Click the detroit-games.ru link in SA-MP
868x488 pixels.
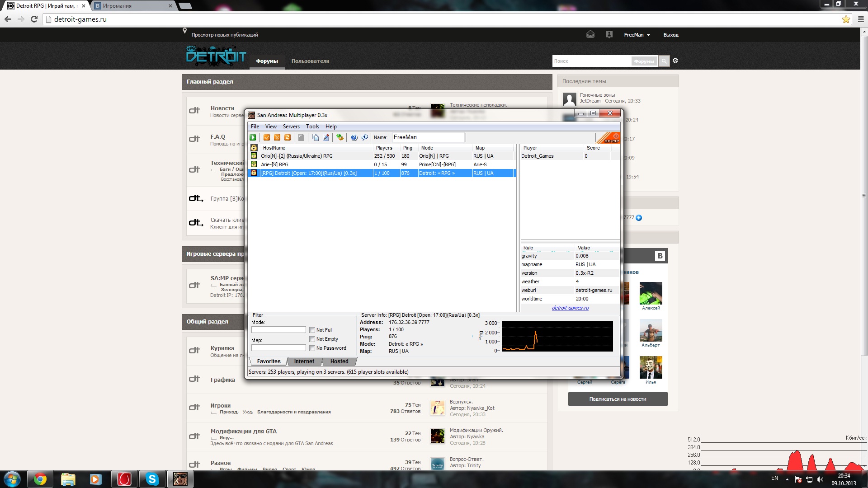coord(570,308)
